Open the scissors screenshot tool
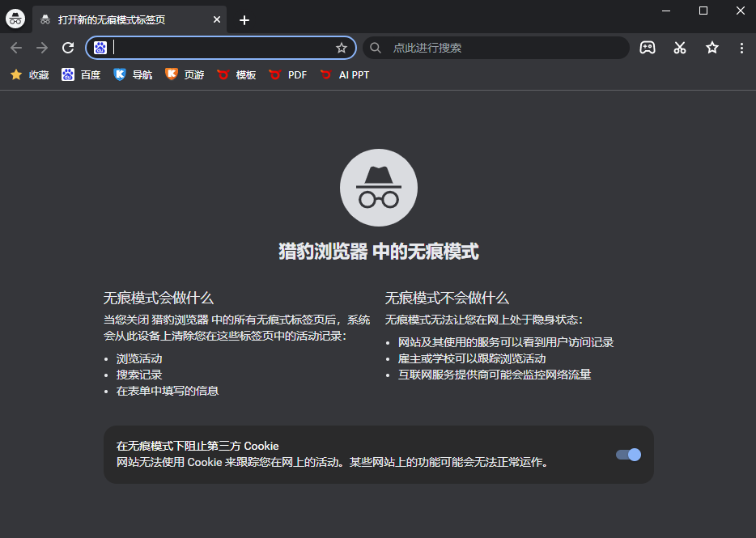This screenshot has width=756, height=538. click(x=680, y=48)
